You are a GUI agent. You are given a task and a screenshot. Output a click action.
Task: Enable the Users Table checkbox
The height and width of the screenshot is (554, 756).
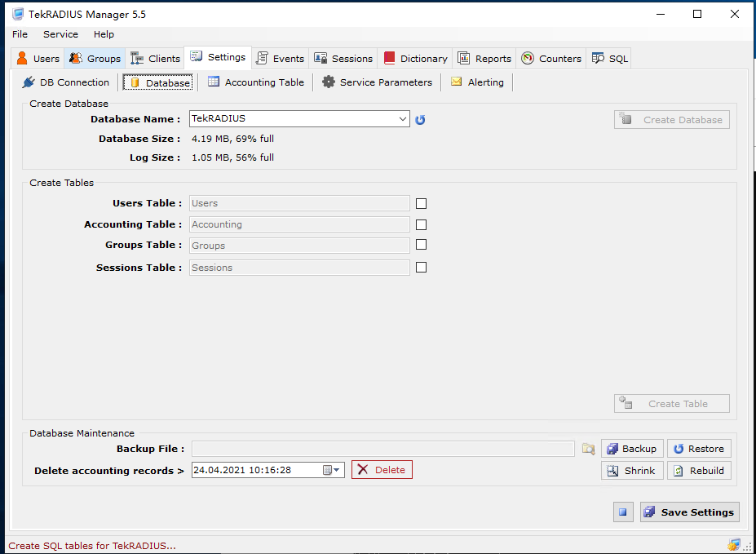click(422, 203)
